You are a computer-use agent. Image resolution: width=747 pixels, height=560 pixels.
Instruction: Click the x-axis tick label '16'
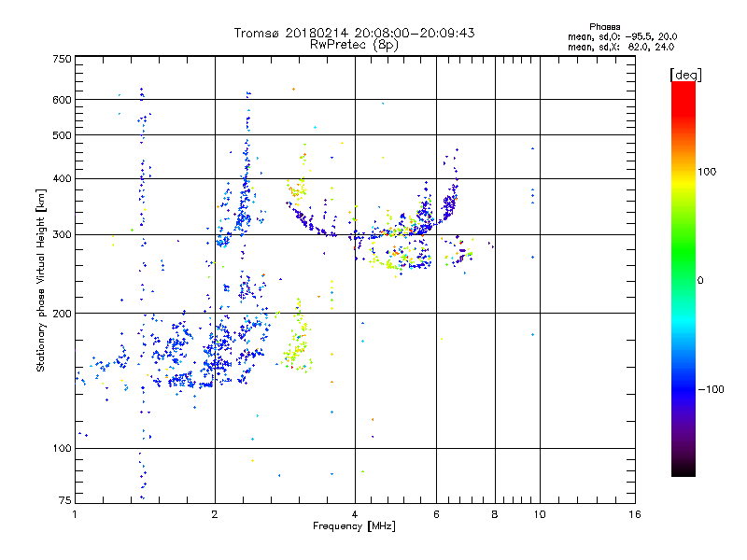pos(635,514)
